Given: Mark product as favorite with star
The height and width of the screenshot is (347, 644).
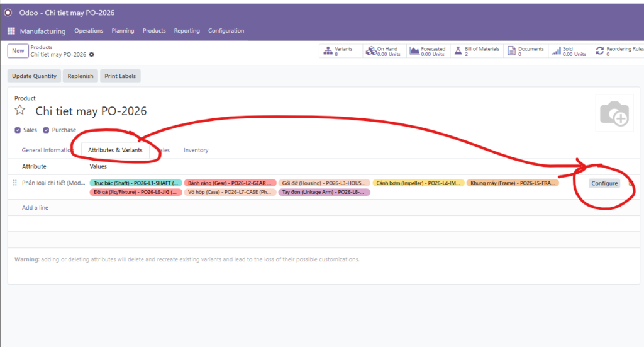Looking at the screenshot, I should tap(20, 111).
